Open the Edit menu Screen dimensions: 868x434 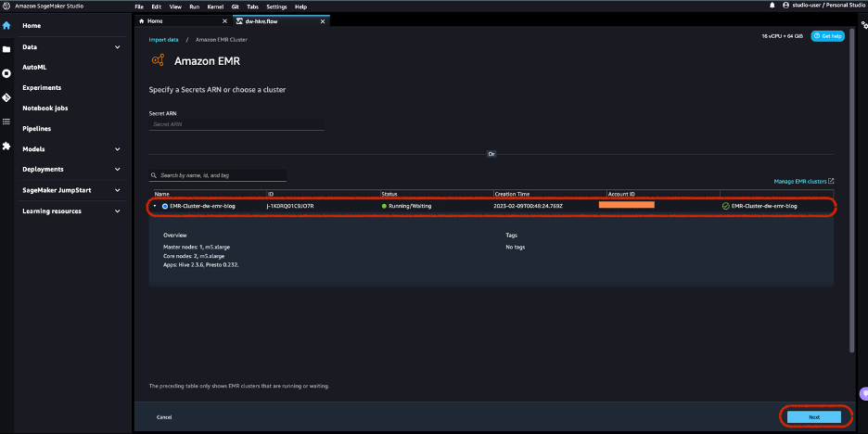tap(156, 6)
